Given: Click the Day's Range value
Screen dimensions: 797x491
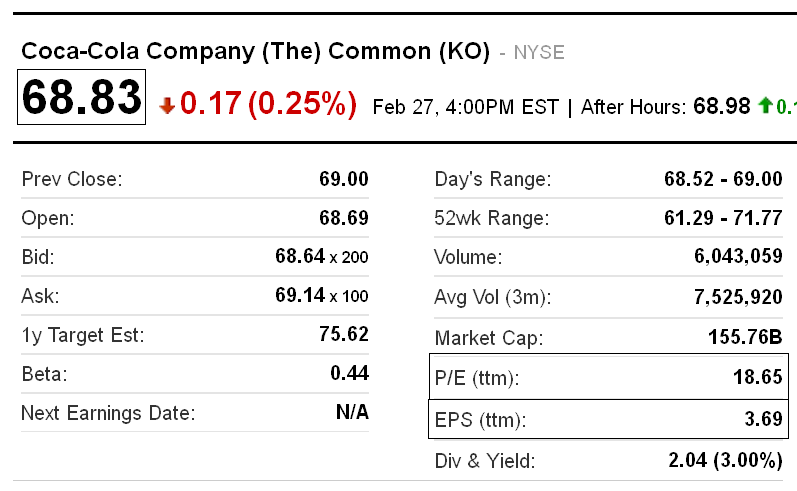Looking at the screenshot, I should (722, 180).
